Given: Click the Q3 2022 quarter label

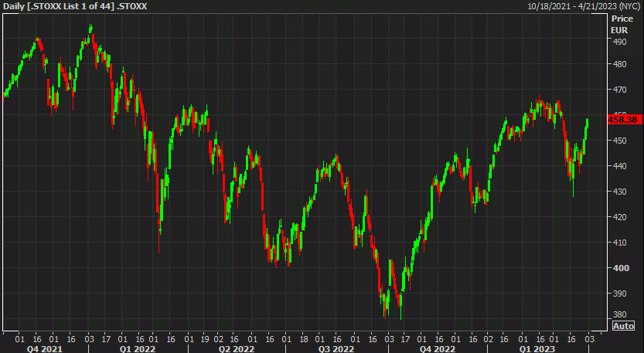Looking at the screenshot, I should click(x=336, y=349).
